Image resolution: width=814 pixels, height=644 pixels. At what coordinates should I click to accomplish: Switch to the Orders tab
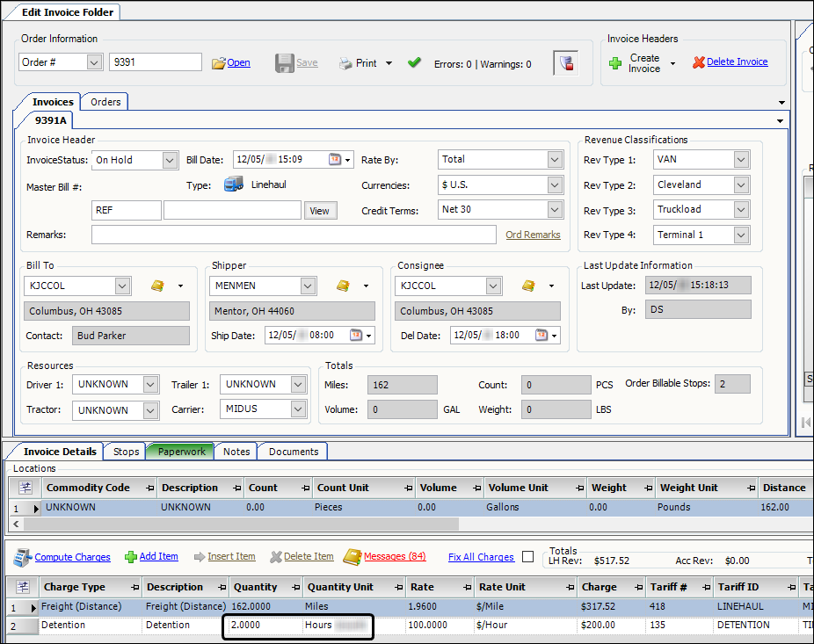105,102
